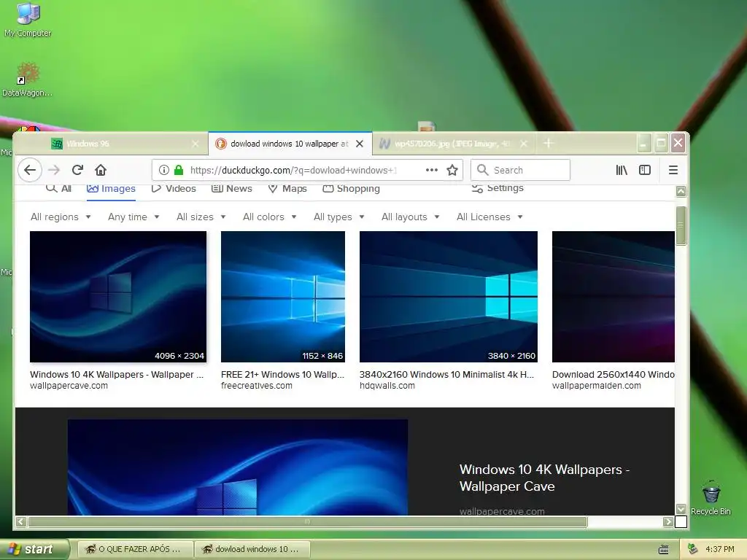Click the horizontal scrollbar left arrow
This screenshot has width=747, height=560.
(x=21, y=521)
